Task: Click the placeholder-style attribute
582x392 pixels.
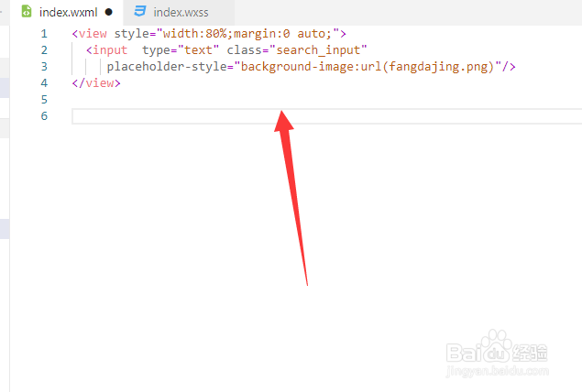Action: [x=167, y=67]
